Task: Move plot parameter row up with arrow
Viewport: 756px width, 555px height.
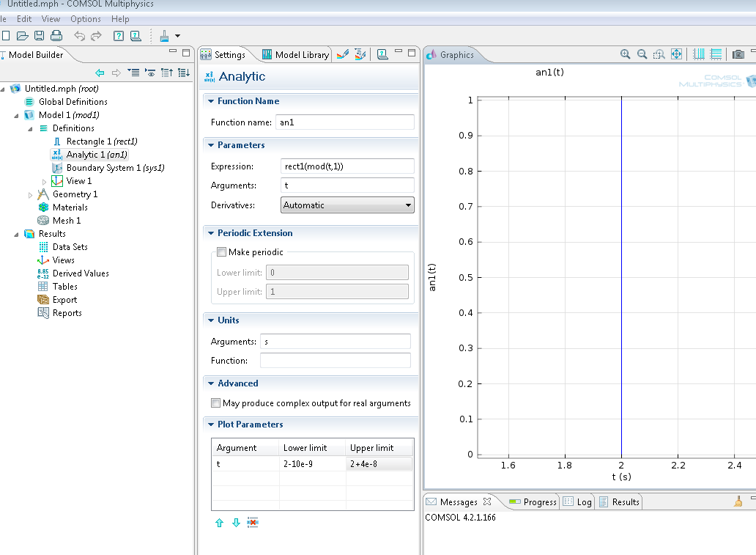Action: click(219, 523)
